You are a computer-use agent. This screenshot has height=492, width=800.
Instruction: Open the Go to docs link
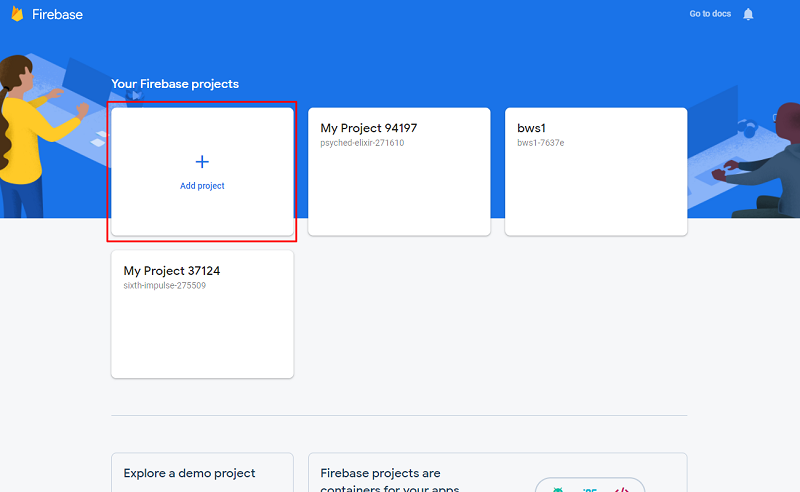pyautogui.click(x=710, y=14)
